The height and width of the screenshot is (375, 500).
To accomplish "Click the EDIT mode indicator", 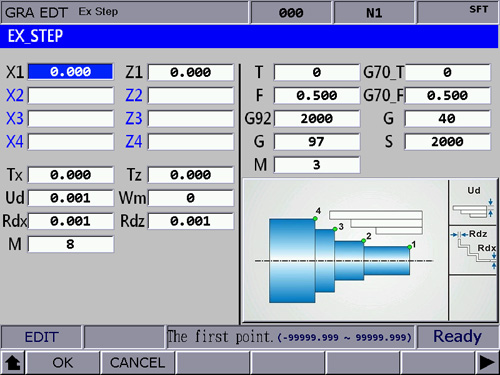I will click(41, 337).
